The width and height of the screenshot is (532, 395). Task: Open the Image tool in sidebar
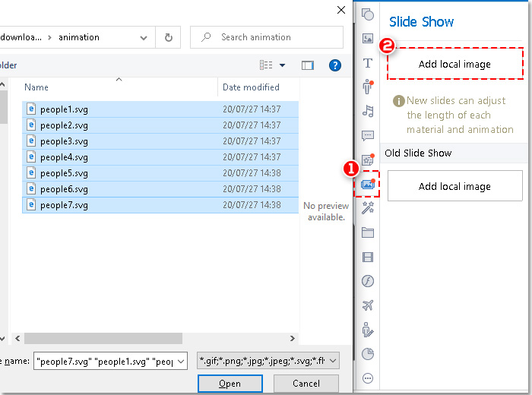pos(368,38)
